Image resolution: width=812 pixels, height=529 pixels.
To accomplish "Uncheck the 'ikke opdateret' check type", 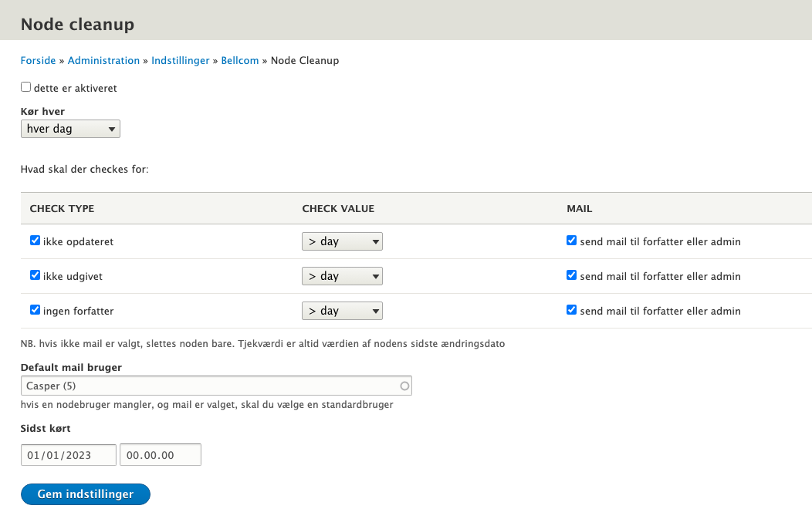I will (x=35, y=241).
